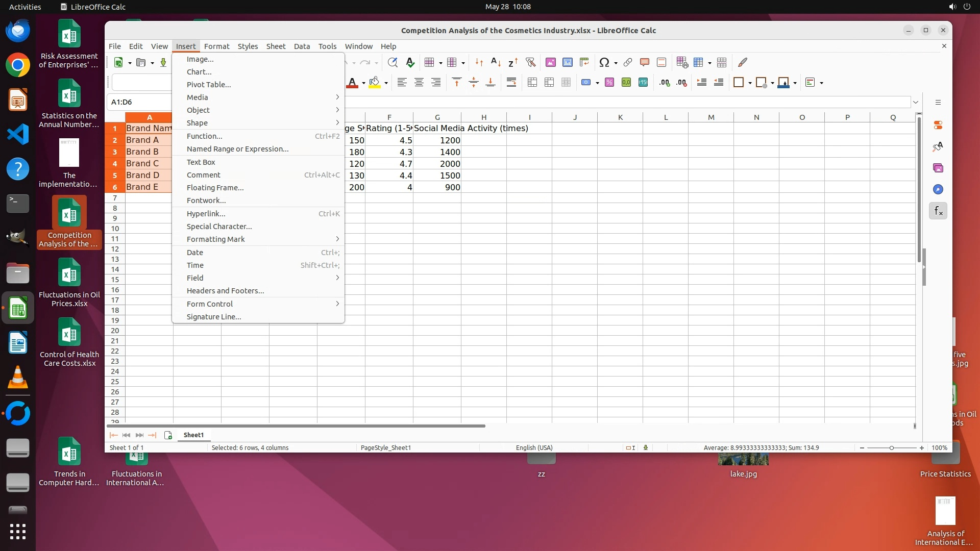The height and width of the screenshot is (551, 980).
Task: Expand the Borders dropdown arrow
Action: (750, 83)
